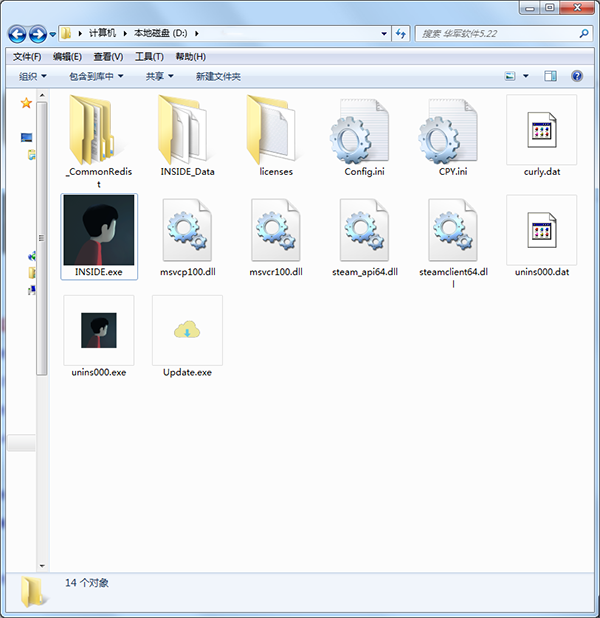Select the msvcr100.dll file icon
This screenshot has height=618, width=600.
(x=276, y=230)
